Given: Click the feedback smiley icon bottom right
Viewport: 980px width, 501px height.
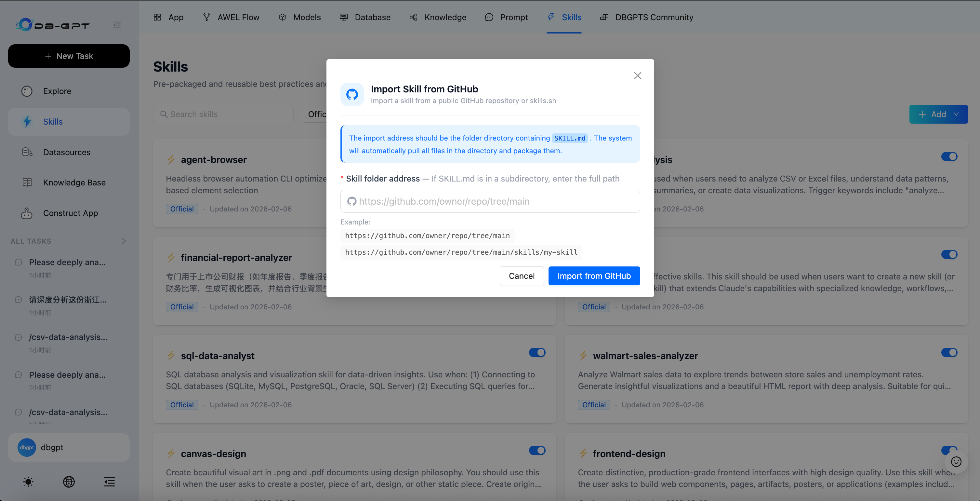Looking at the screenshot, I should [x=956, y=462].
